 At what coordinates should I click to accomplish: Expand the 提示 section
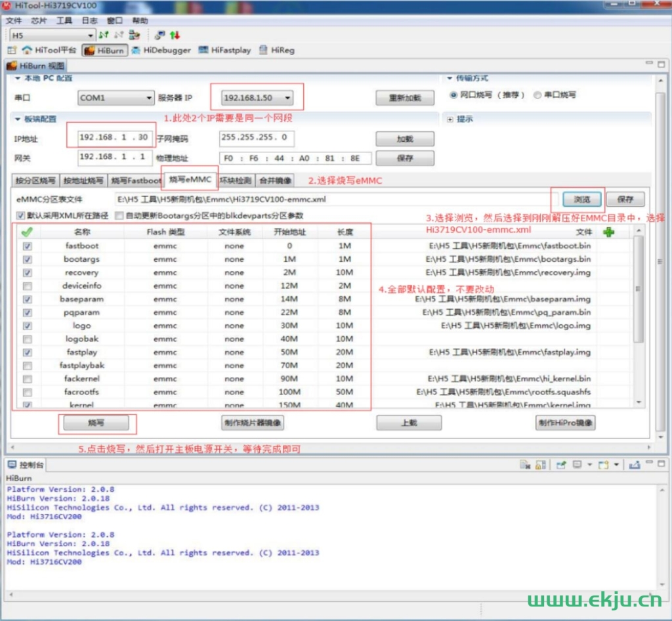[x=450, y=119]
